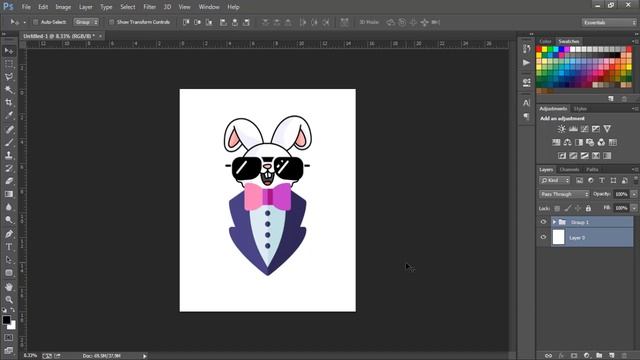Filter layers by type layers

pyautogui.click(x=602, y=180)
